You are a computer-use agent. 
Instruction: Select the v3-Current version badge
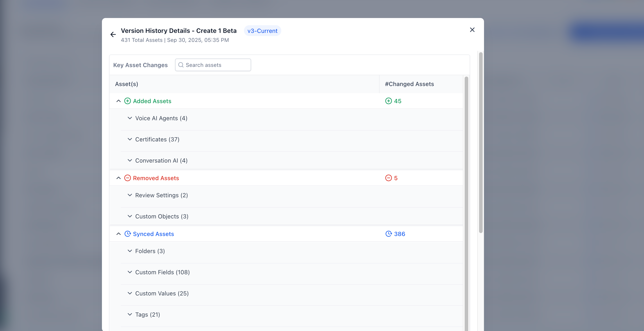point(262,31)
